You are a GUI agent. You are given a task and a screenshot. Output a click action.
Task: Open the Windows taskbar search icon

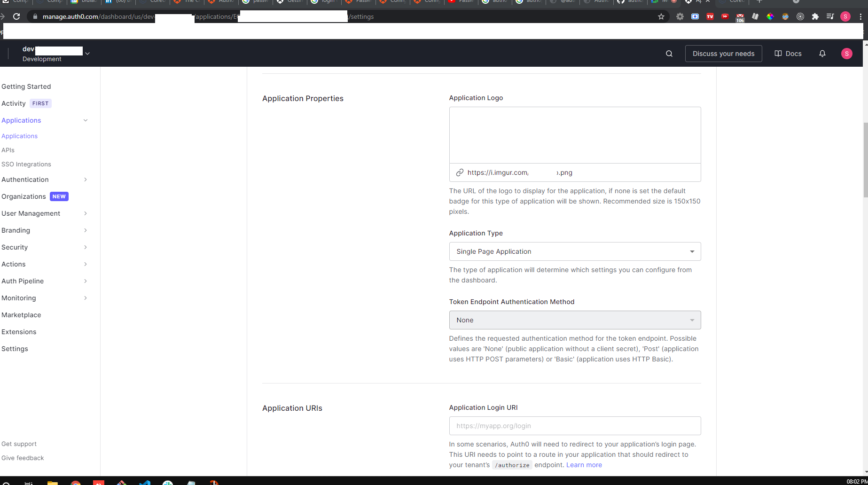(x=6, y=483)
